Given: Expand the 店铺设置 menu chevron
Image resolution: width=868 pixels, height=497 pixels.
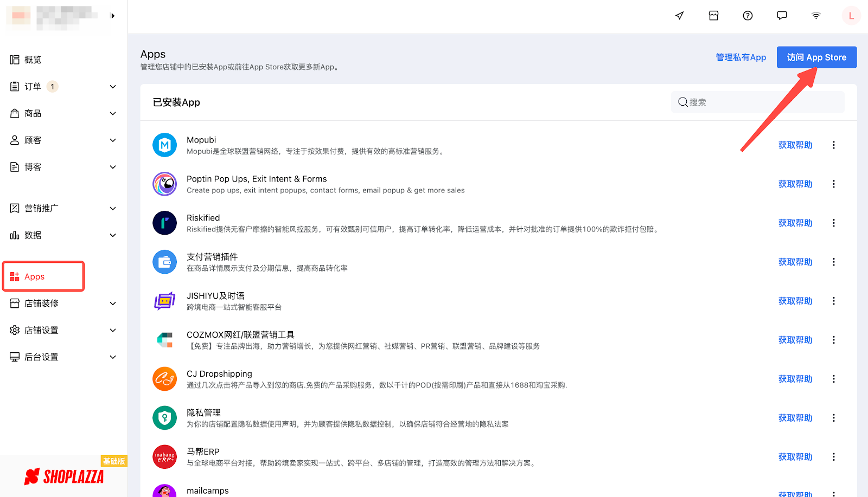Looking at the screenshot, I should [113, 330].
